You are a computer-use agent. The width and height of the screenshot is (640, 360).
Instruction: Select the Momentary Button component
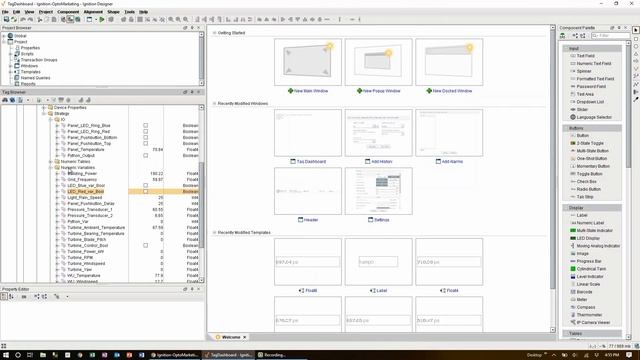point(593,166)
